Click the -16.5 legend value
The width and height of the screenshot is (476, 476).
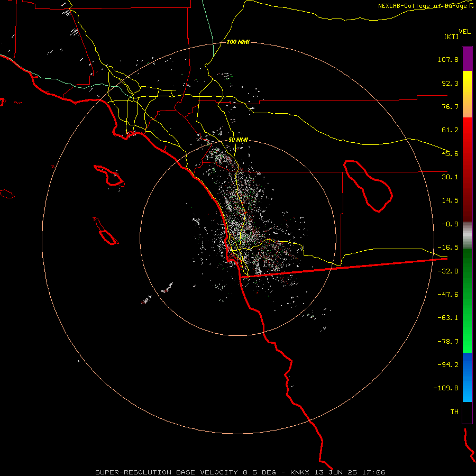click(448, 248)
